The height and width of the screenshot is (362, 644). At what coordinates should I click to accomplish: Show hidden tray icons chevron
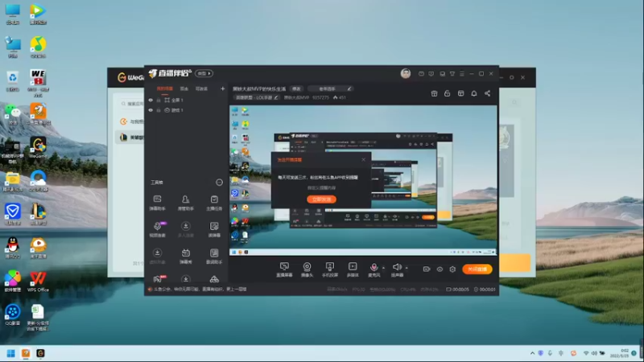533,353
